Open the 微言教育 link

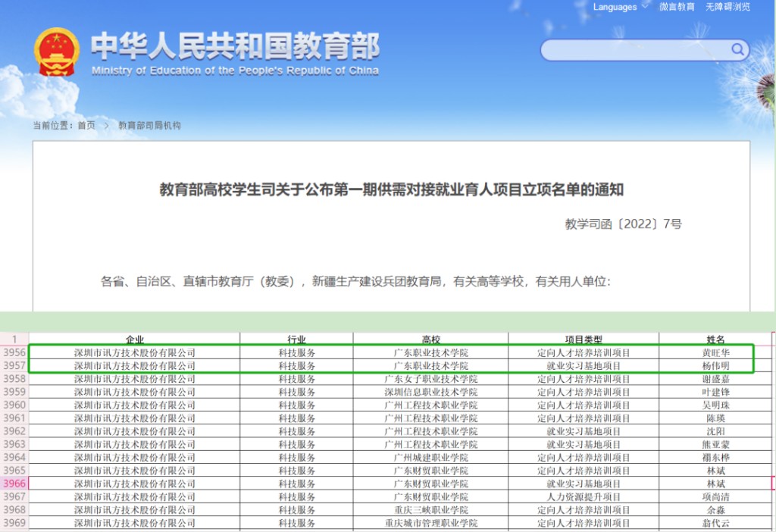click(x=677, y=7)
